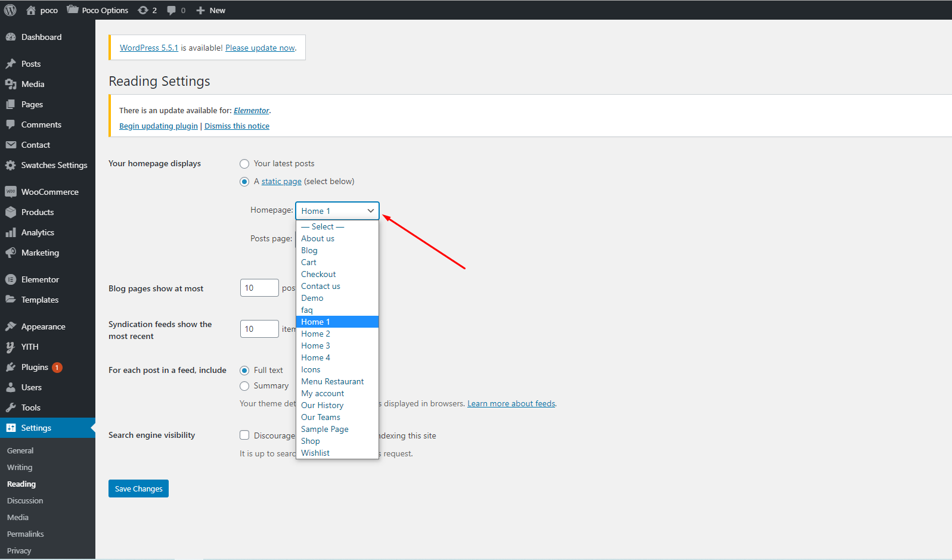Open the Permalinks settings submenu item

point(26,534)
